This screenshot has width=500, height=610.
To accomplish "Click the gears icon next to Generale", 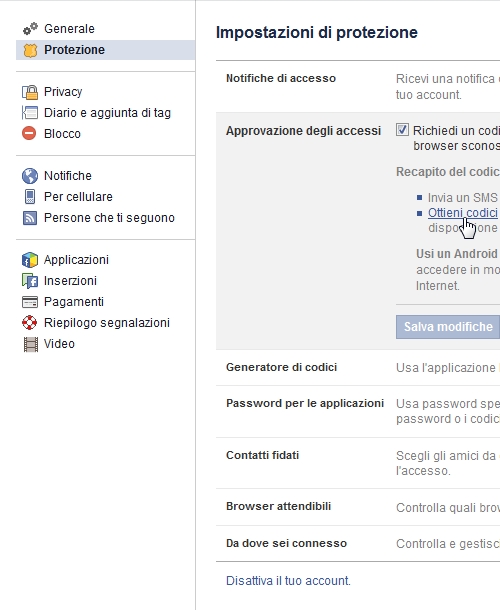I will coord(30,29).
